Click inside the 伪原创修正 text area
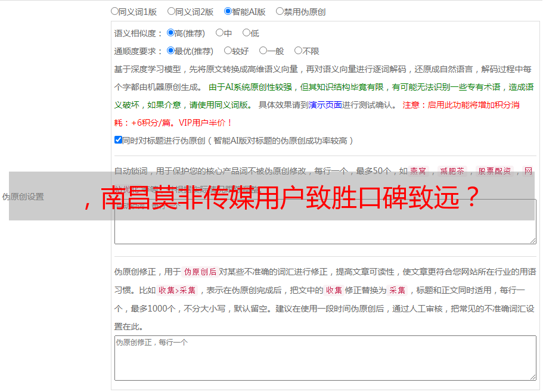543x392 pixels. point(325,358)
